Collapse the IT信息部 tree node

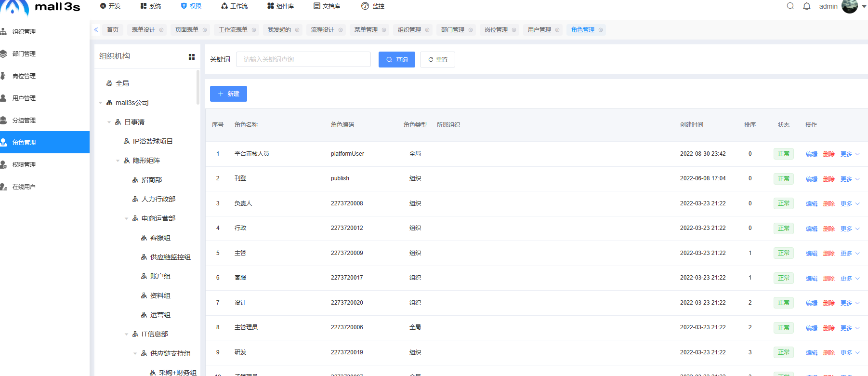pos(127,334)
